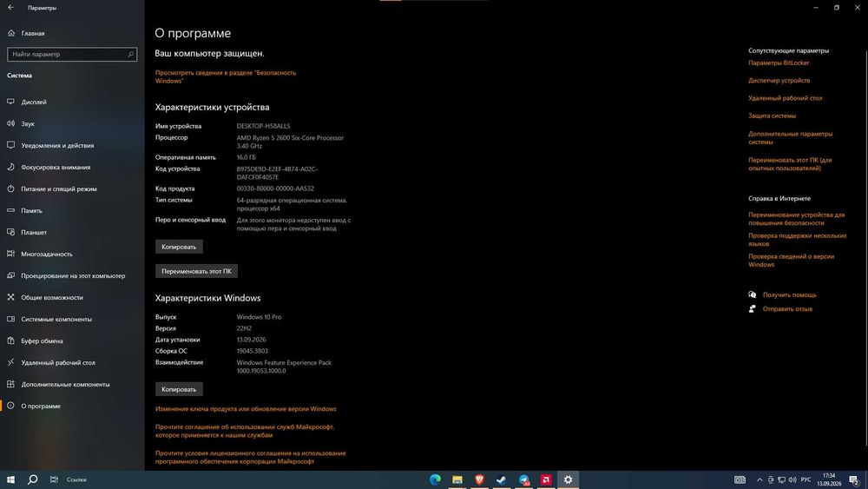Viewport: 868px width, 489px height.
Task: Click Отправить отзыв feedback link
Action: click(x=787, y=309)
